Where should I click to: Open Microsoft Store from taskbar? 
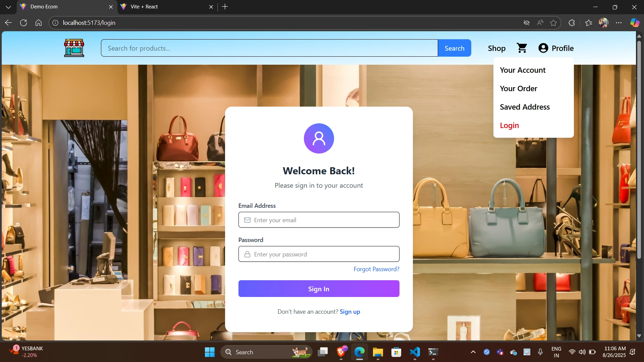[396, 352]
